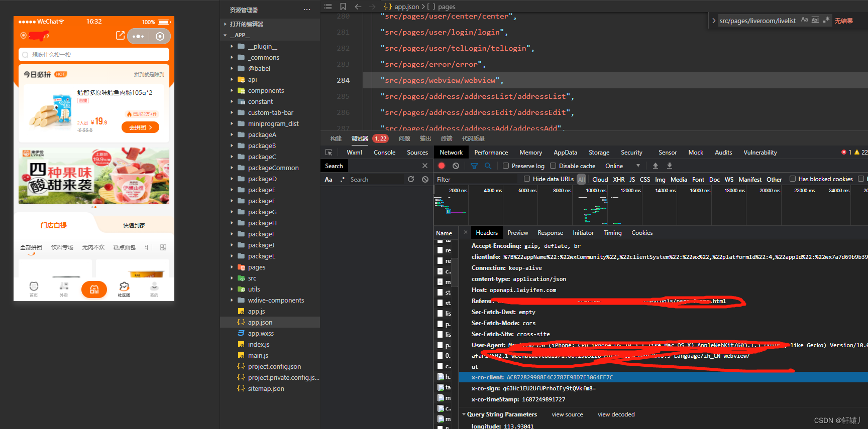Expand the packageA folder
This screenshot has height=429, width=868.
[232, 134]
